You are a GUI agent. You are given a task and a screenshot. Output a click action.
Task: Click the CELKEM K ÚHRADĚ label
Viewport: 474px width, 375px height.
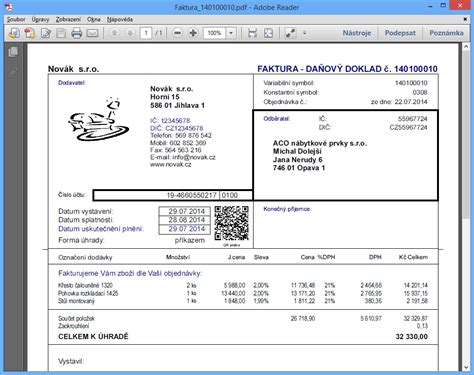click(93, 337)
